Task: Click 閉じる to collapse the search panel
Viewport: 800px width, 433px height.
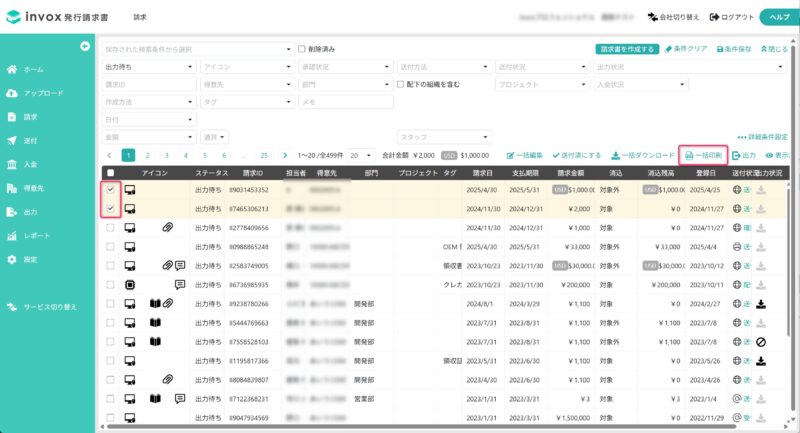Action: tap(774, 49)
